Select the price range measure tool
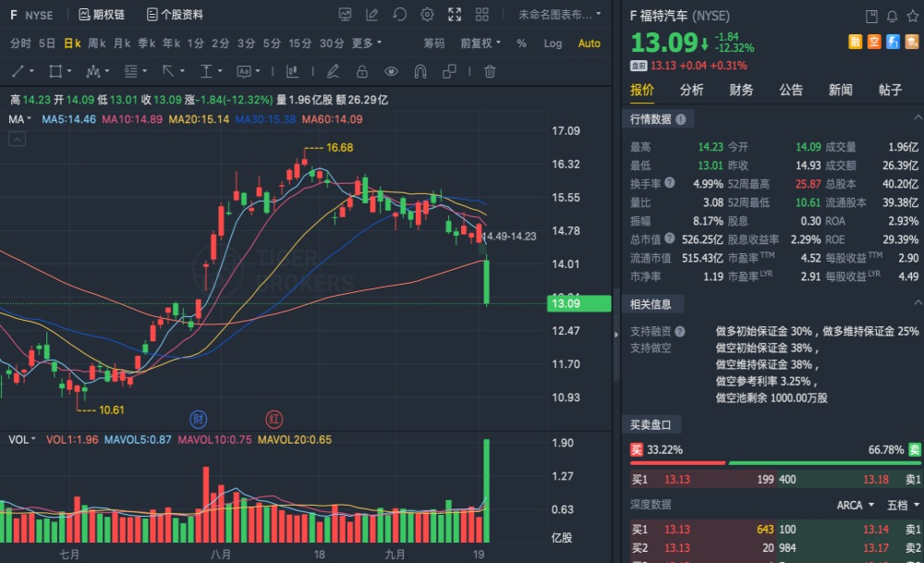Viewport: 924px width, 563px height. (206, 71)
